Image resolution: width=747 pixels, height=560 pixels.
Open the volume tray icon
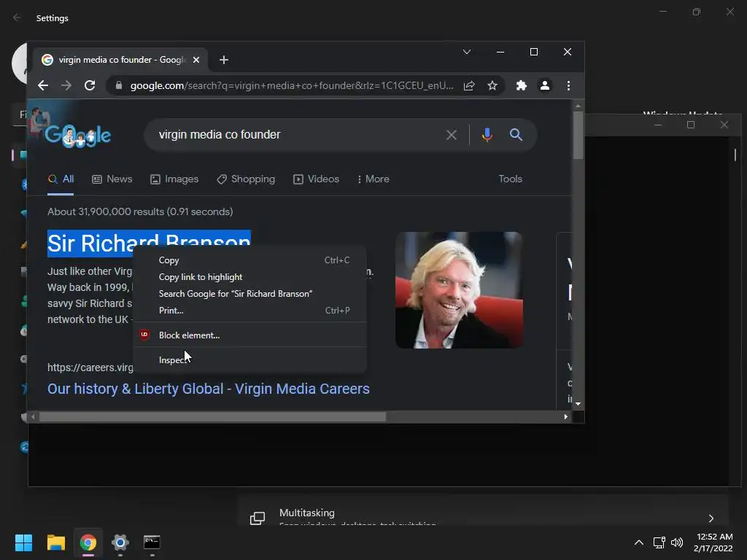coord(677,542)
